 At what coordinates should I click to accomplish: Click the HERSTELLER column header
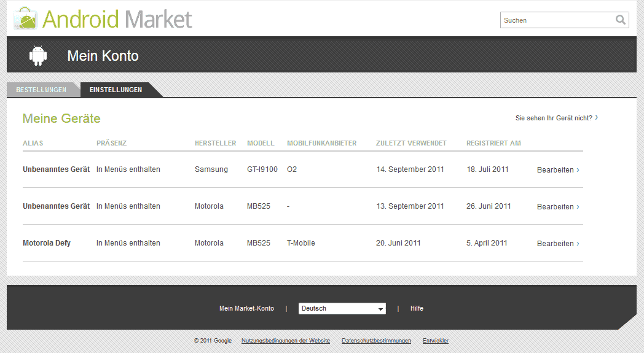pyautogui.click(x=215, y=143)
